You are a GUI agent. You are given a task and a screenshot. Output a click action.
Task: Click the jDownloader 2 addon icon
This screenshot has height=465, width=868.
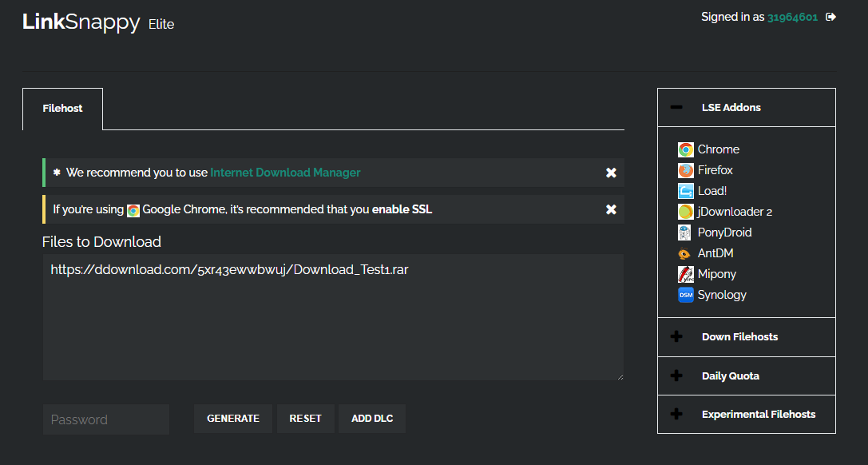[685, 212]
